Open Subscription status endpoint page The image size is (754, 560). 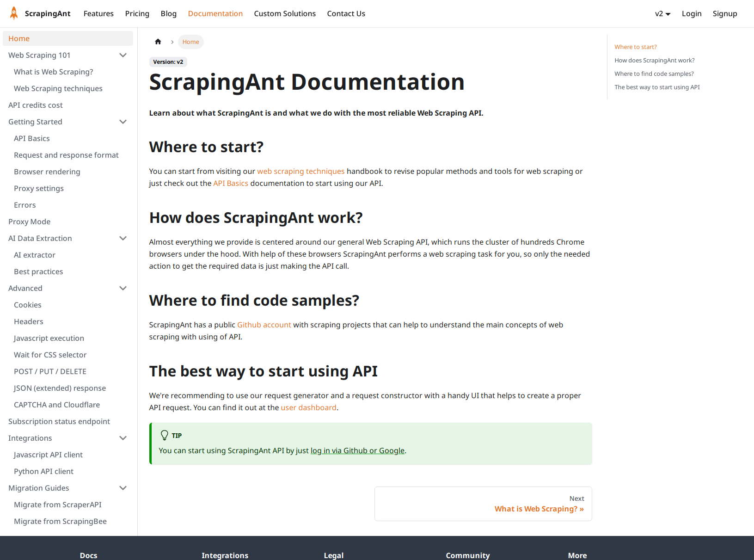pos(59,421)
